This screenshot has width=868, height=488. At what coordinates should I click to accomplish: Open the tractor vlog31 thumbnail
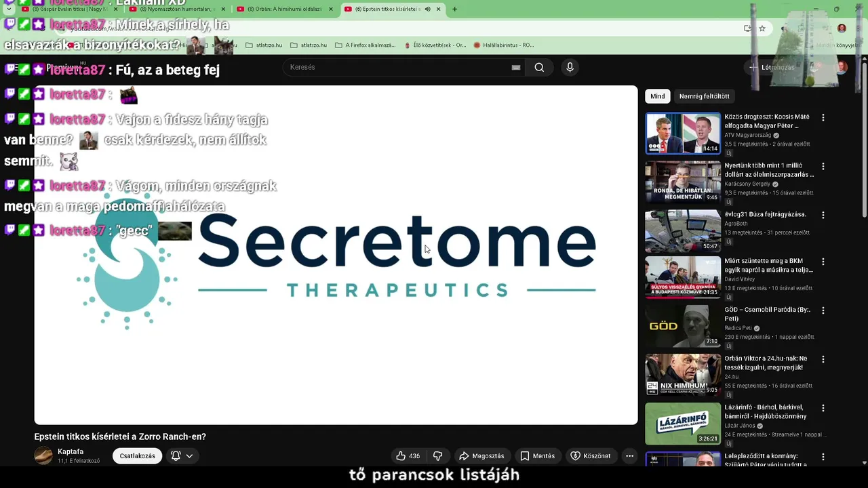(683, 231)
